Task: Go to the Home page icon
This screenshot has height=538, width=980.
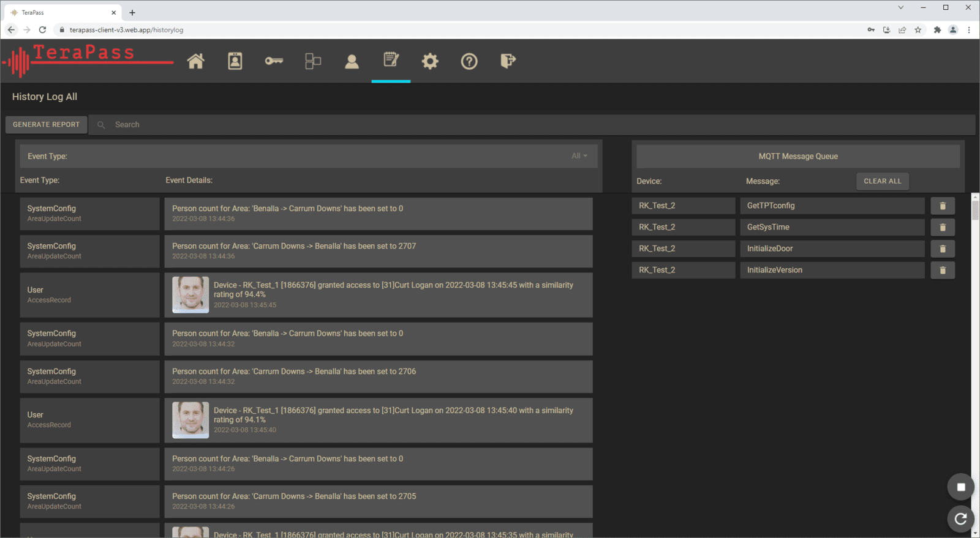Action: click(x=195, y=61)
